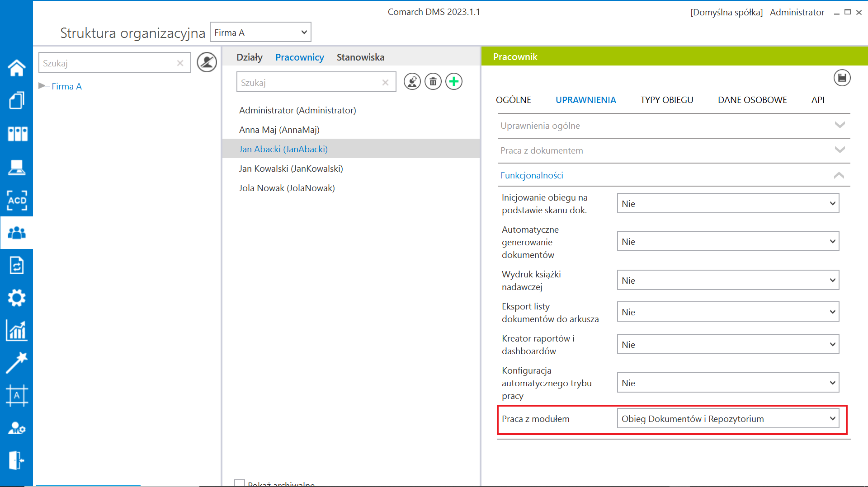Viewport: 868px width, 487px height.
Task: Open the ACD module icon
Action: (x=17, y=200)
